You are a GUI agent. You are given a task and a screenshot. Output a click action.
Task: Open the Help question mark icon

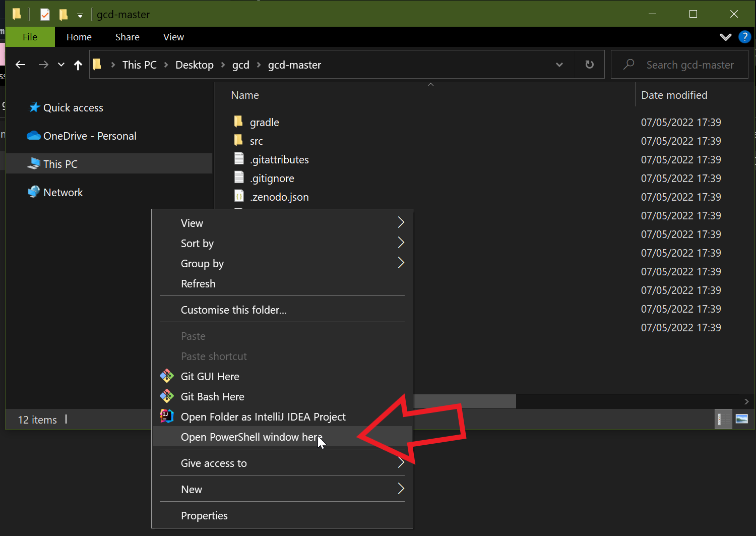click(744, 37)
